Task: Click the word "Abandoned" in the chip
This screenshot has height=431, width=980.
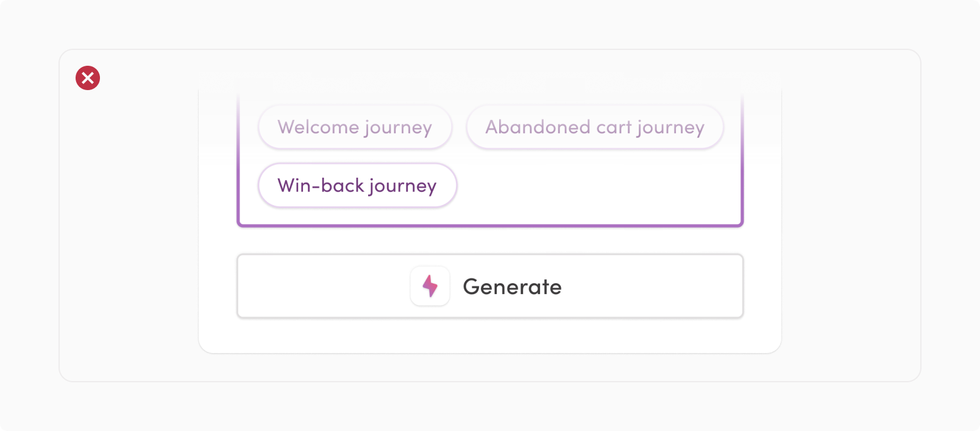Action: [x=538, y=127]
